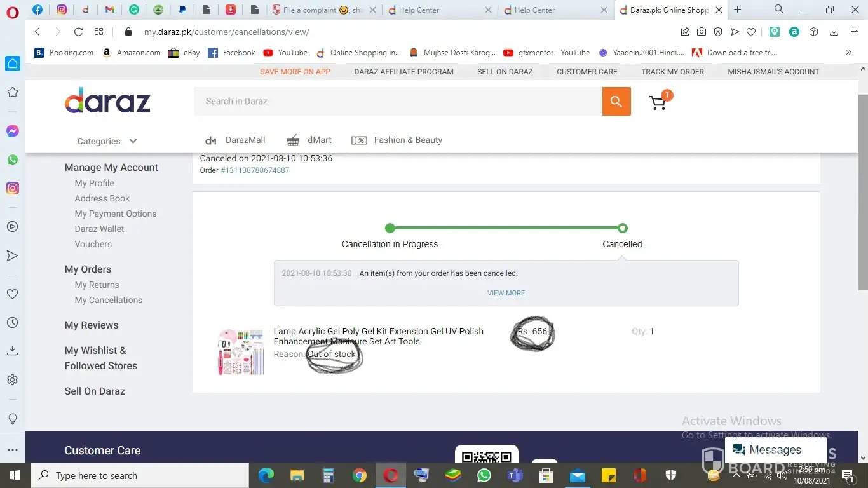
Task: Expand the bookmarks overflow chevron
Action: [848, 53]
